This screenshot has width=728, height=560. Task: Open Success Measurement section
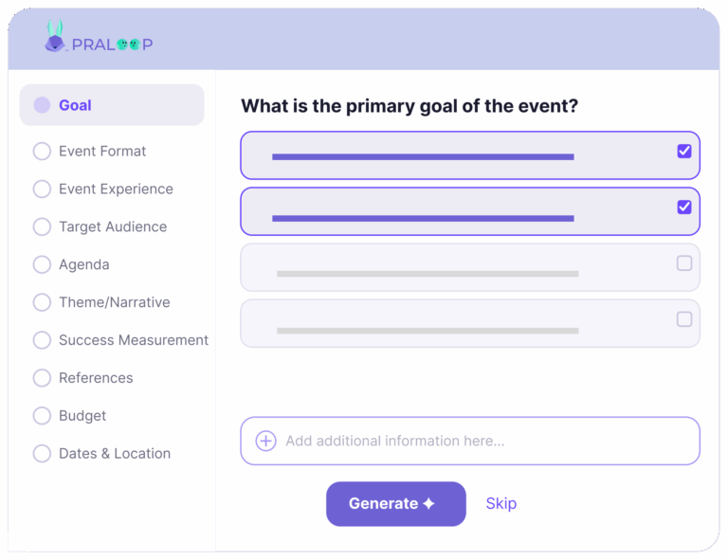coord(133,340)
